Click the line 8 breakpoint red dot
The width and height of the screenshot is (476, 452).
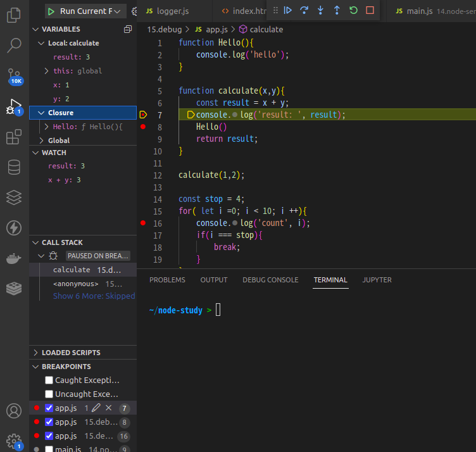[143, 127]
